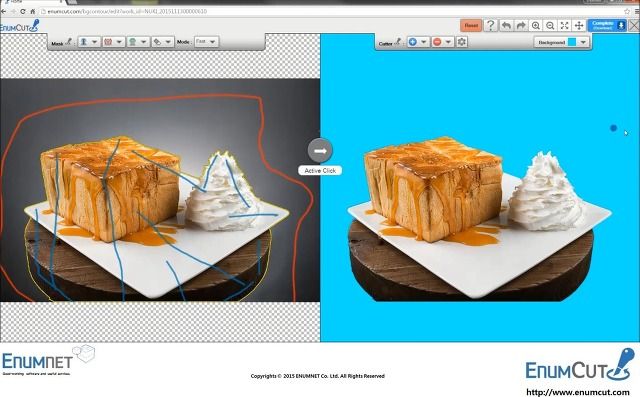Click the Active Click tooltip label
The image size is (640, 397).
point(320,171)
